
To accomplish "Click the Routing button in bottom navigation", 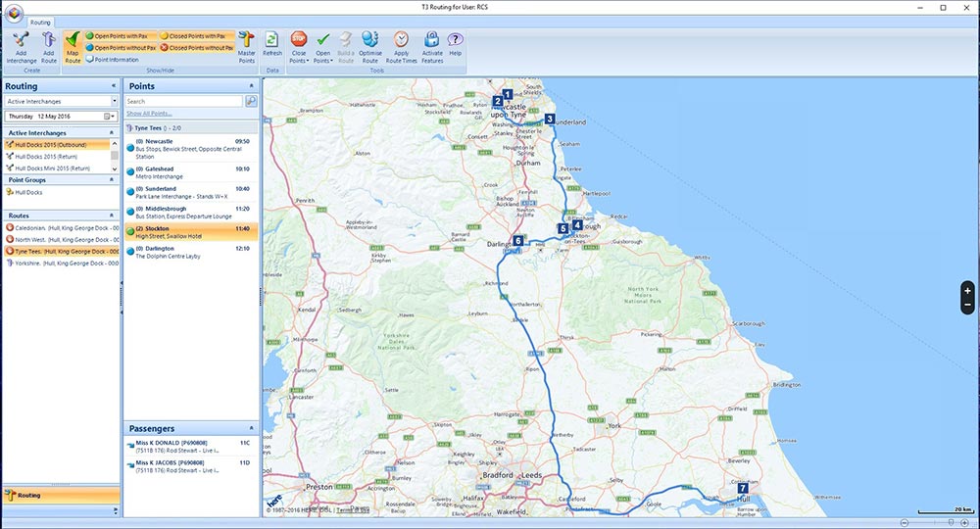I will [x=61, y=496].
